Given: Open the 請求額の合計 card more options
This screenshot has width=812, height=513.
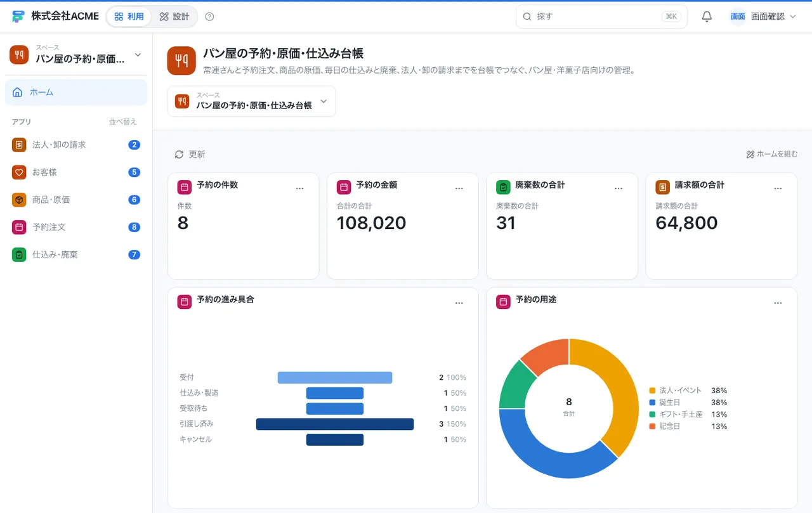Looking at the screenshot, I should [778, 188].
